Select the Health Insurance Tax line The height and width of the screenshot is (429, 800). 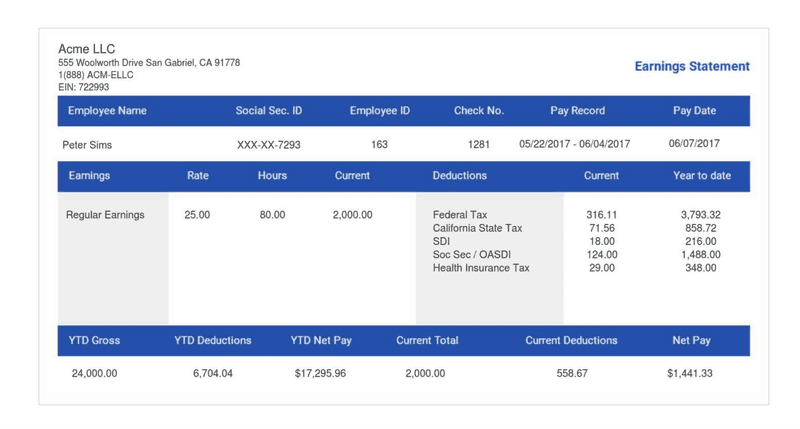(481, 268)
